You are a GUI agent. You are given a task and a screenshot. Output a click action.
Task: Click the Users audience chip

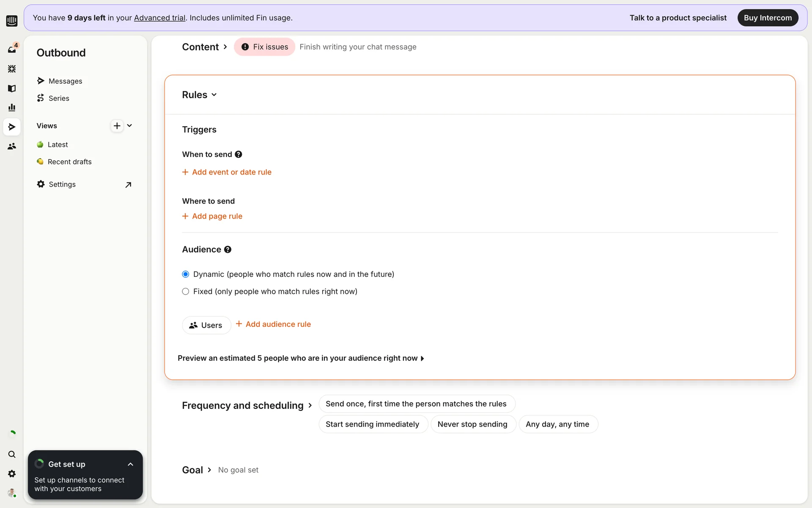click(x=206, y=325)
